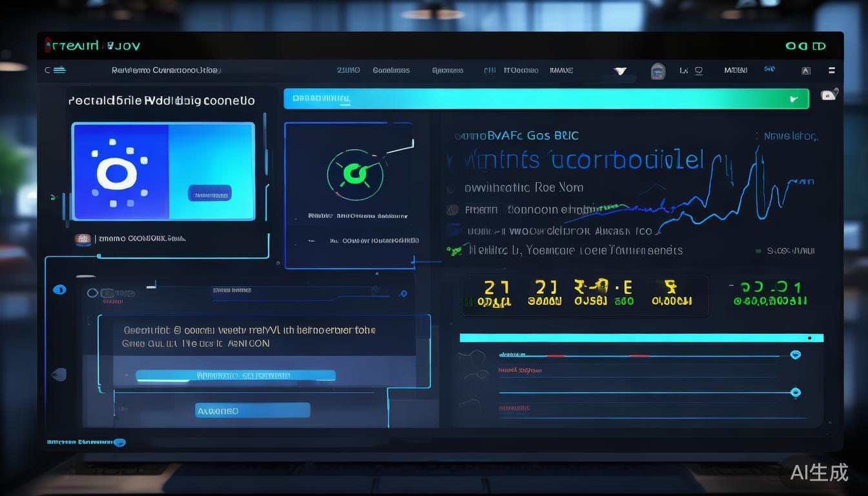868x496 pixels.
Task: Click the white gear-ring icon in the blue card
Action: pyautogui.click(x=116, y=172)
